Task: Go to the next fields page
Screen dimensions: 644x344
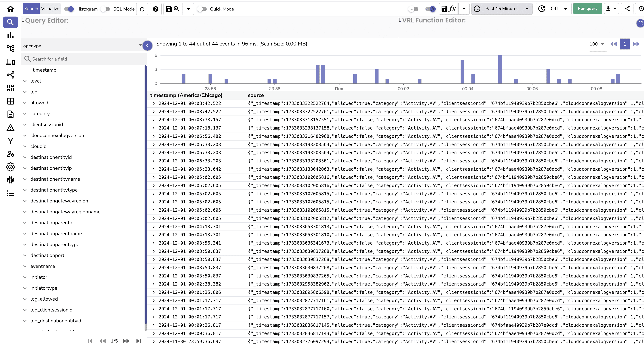Action: tap(126, 341)
